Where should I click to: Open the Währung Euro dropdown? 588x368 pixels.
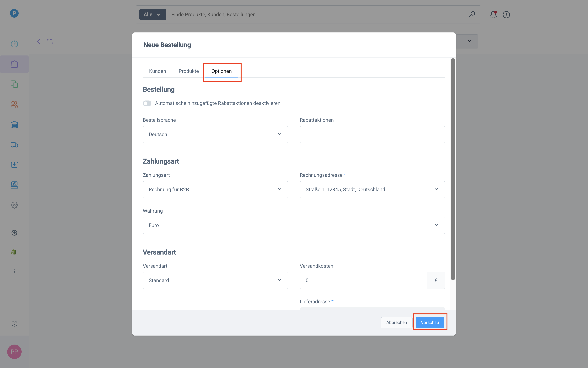click(294, 225)
